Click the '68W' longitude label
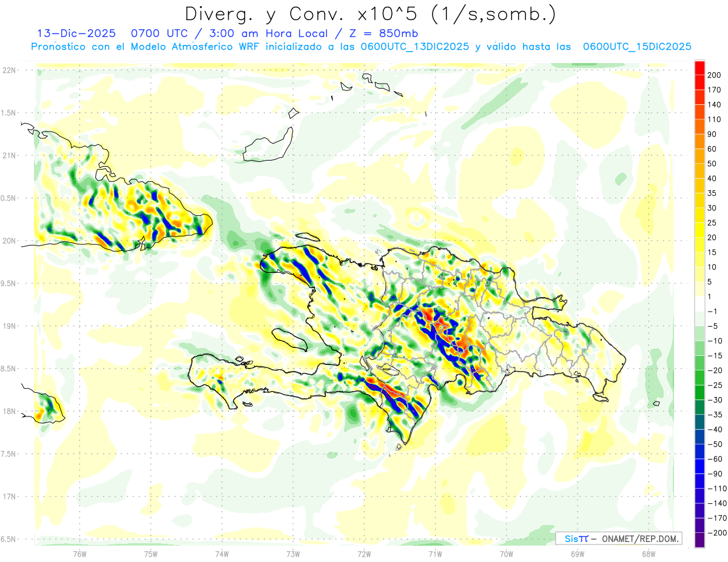Viewport: 728px width, 562px height. click(x=649, y=553)
